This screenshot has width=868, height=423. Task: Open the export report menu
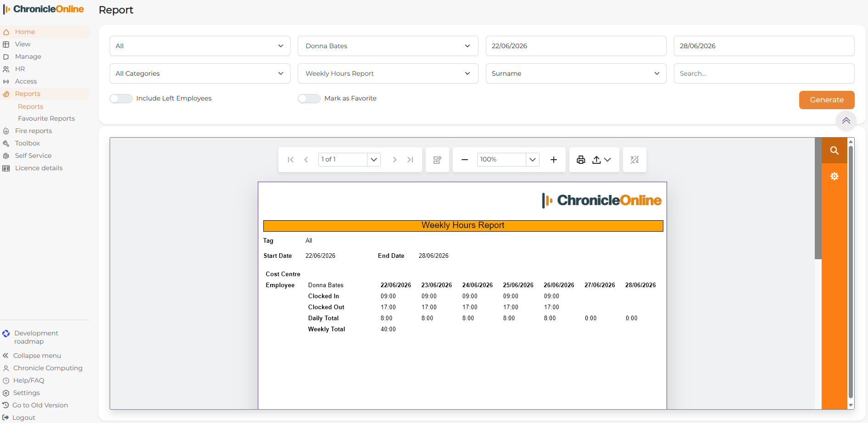pyautogui.click(x=601, y=160)
